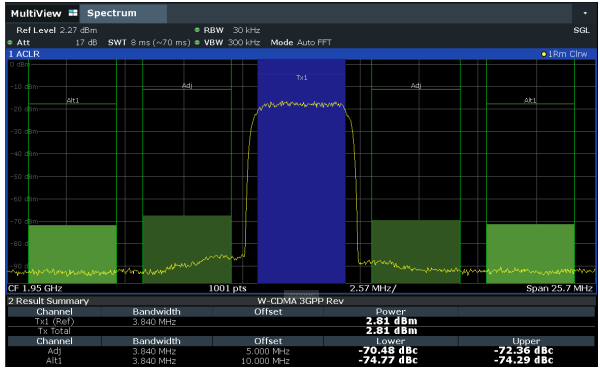Click the MultiView grid icon
The height and width of the screenshot is (370, 600).
[73, 13]
